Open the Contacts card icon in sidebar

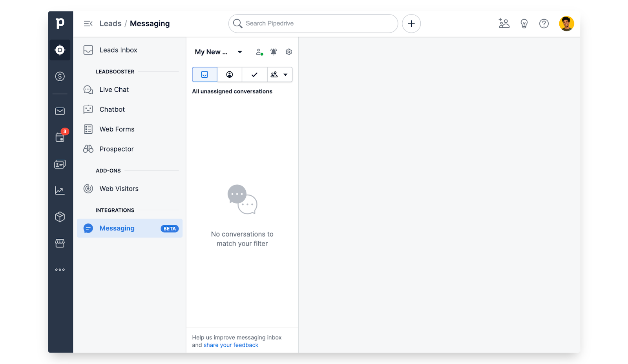click(60, 164)
